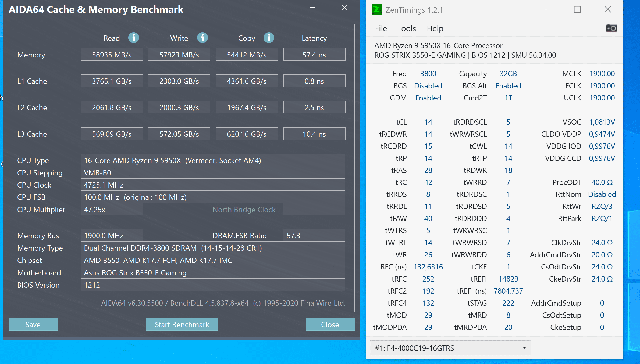Click Memory Write value 57923 MB/s
640x364 pixels.
click(179, 55)
